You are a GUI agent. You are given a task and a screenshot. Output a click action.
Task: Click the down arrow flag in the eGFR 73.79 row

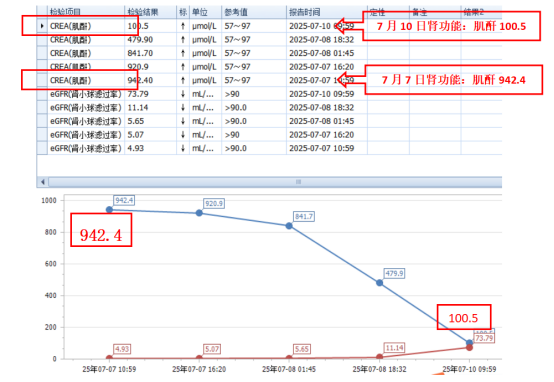pyautogui.click(x=183, y=94)
